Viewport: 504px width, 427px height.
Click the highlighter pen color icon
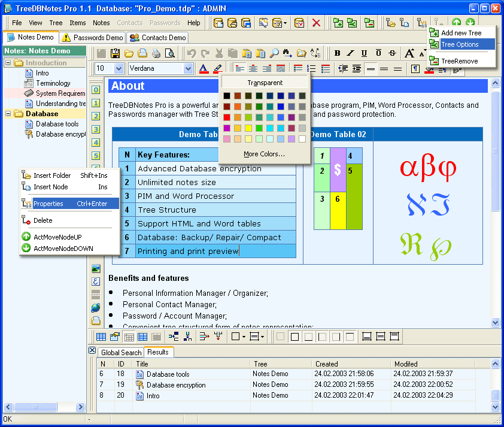click(218, 68)
